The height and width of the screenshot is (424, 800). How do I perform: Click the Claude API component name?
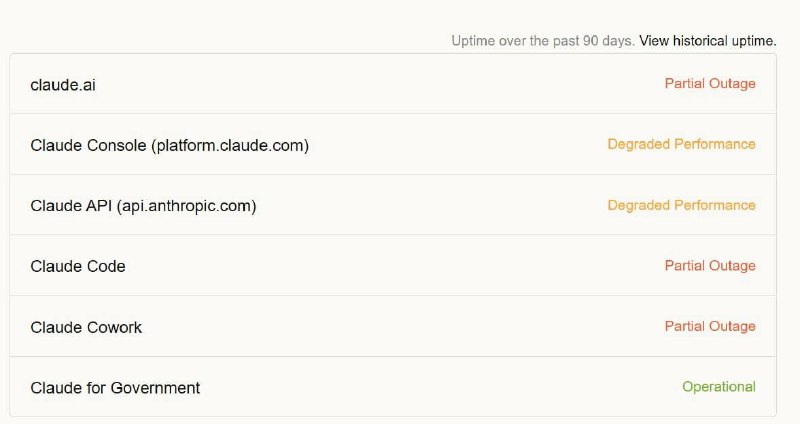[x=143, y=206]
